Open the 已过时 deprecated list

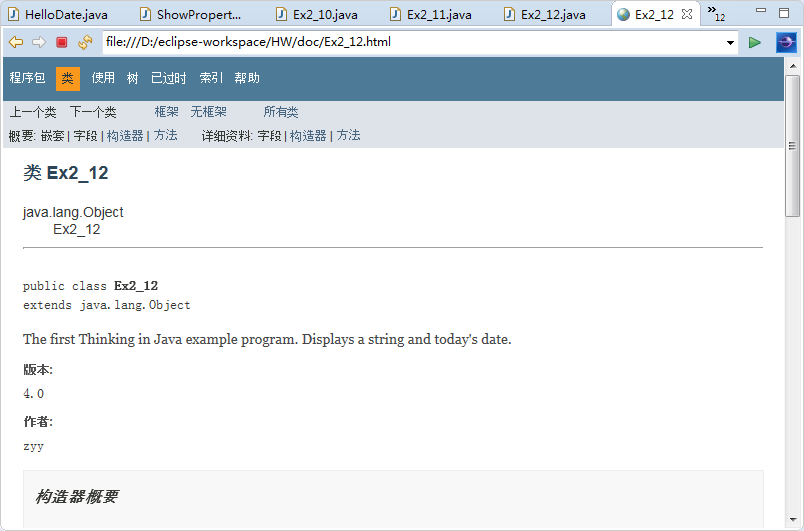tap(168, 78)
